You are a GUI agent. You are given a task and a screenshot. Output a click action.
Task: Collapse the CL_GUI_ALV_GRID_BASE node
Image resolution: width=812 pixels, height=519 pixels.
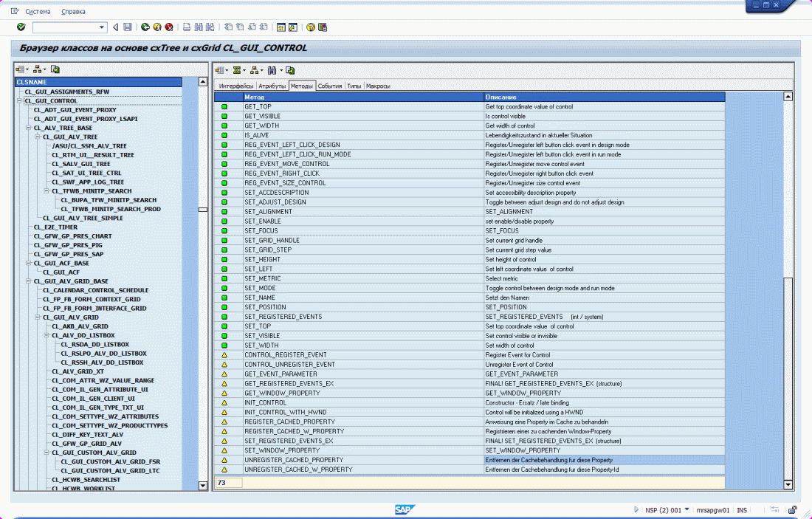coord(29,281)
